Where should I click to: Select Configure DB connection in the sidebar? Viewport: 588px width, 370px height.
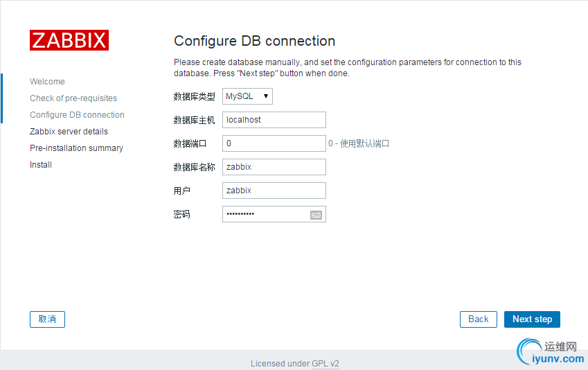click(77, 115)
